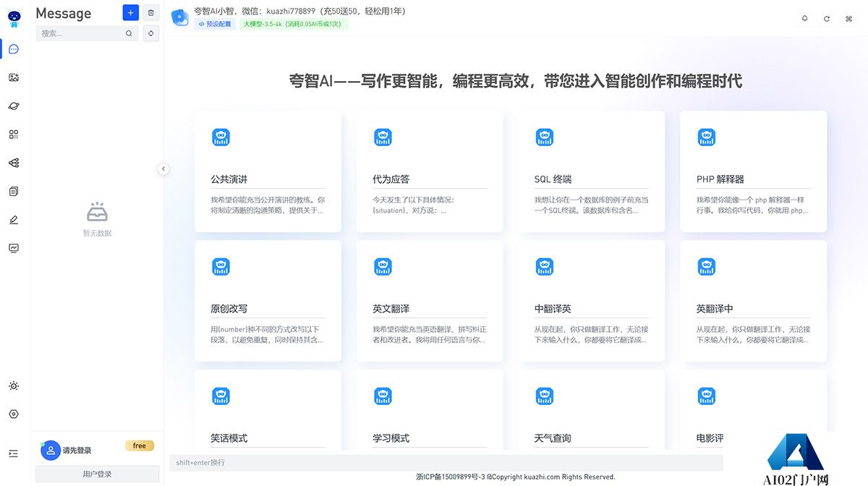Collapse the message panel arrow
868x486 pixels.
163,169
